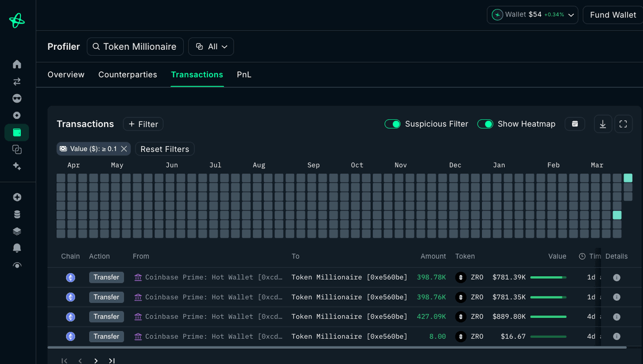Switch to the Overview tab
The image size is (643, 364).
click(66, 74)
